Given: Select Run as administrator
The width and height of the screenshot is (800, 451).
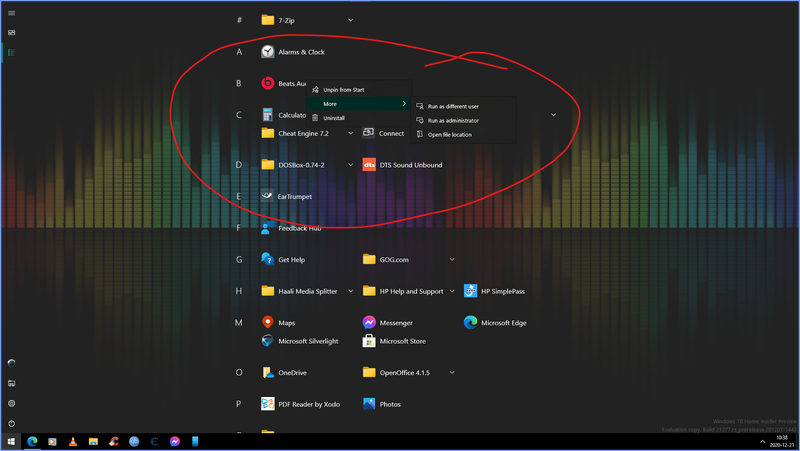Looking at the screenshot, I should (x=463, y=120).
